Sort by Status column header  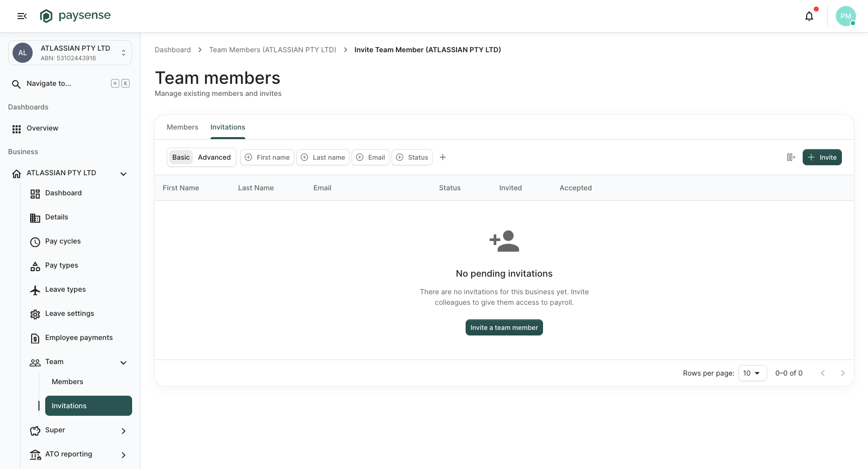point(450,188)
